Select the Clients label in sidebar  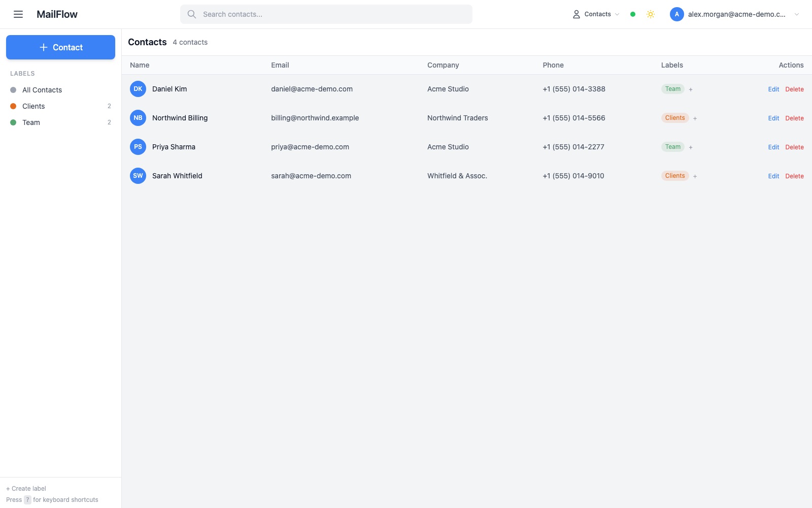(x=60, y=106)
